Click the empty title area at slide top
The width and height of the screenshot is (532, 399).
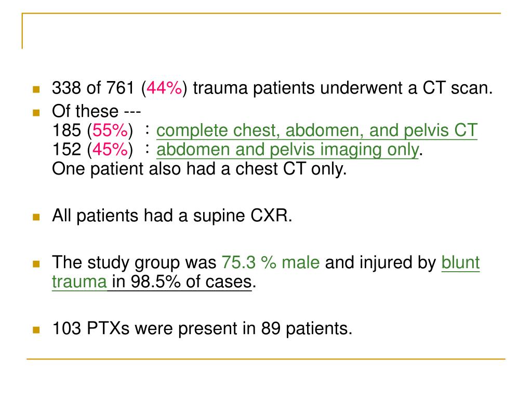point(261,32)
